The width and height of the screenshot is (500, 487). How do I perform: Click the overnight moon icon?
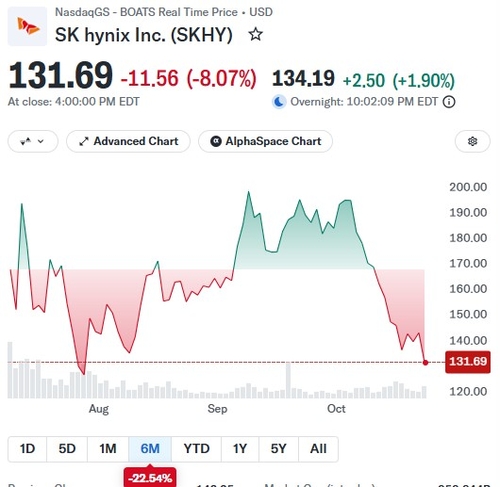tap(279, 102)
